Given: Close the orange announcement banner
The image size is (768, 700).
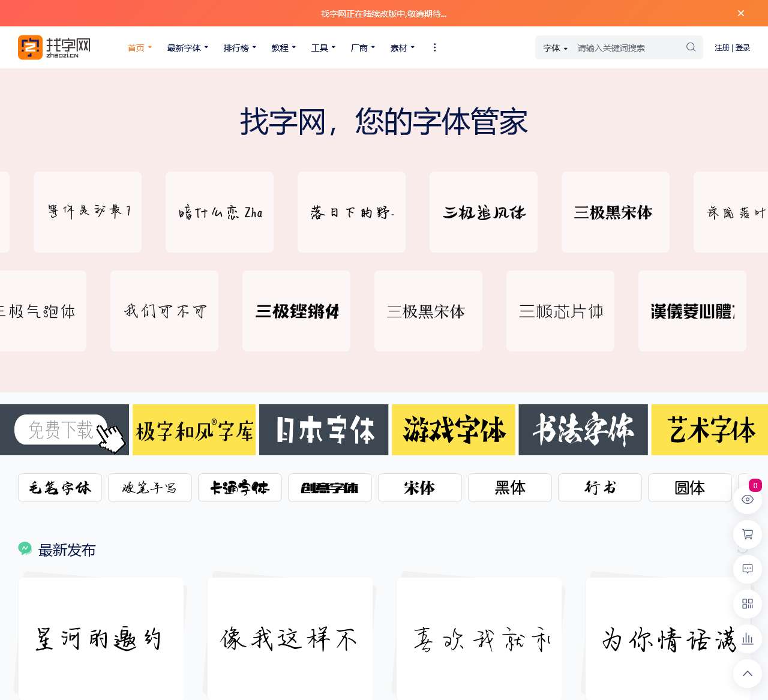Looking at the screenshot, I should (741, 13).
